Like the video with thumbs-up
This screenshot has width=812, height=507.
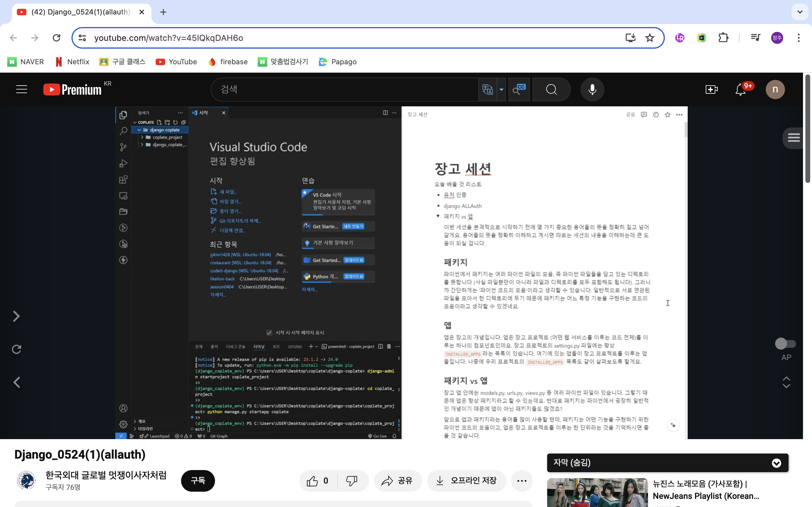point(313,481)
